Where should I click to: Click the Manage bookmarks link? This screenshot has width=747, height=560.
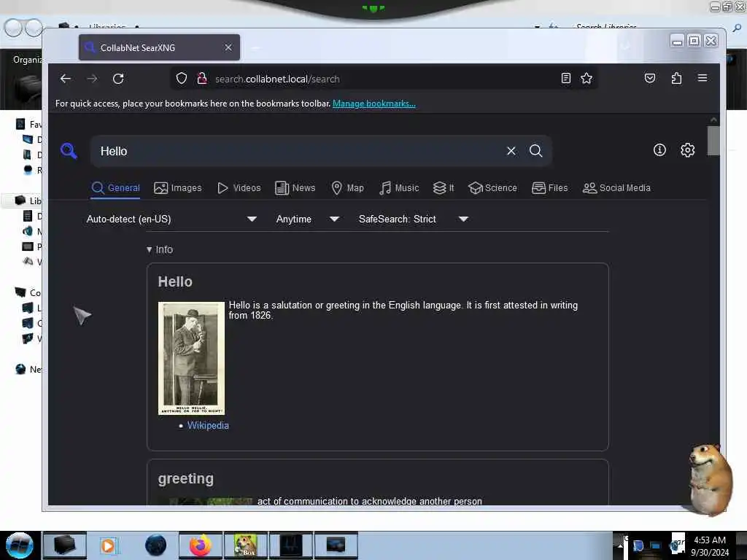coord(374,104)
